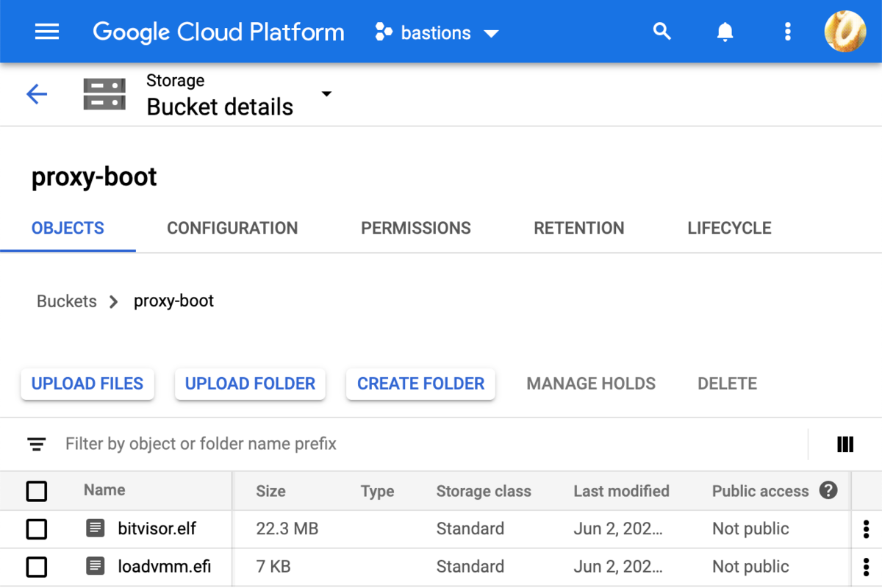882x588 pixels.
Task: Click the bastions project icon
Action: (384, 32)
